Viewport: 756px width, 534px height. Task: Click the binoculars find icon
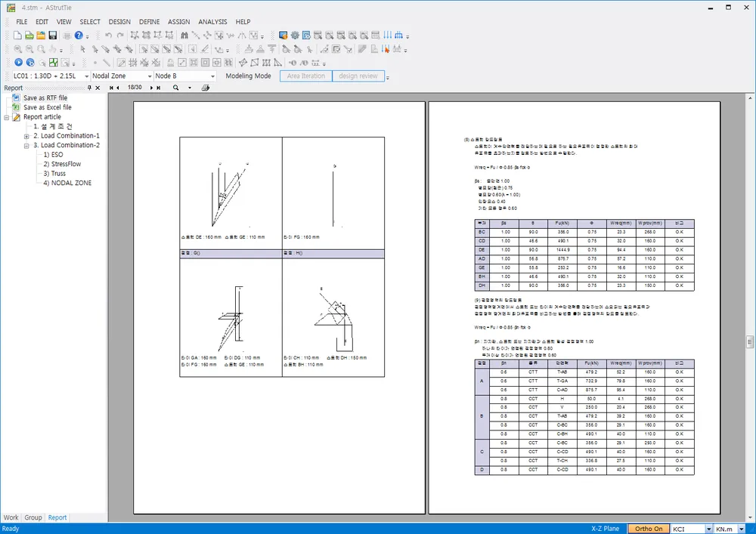184,35
